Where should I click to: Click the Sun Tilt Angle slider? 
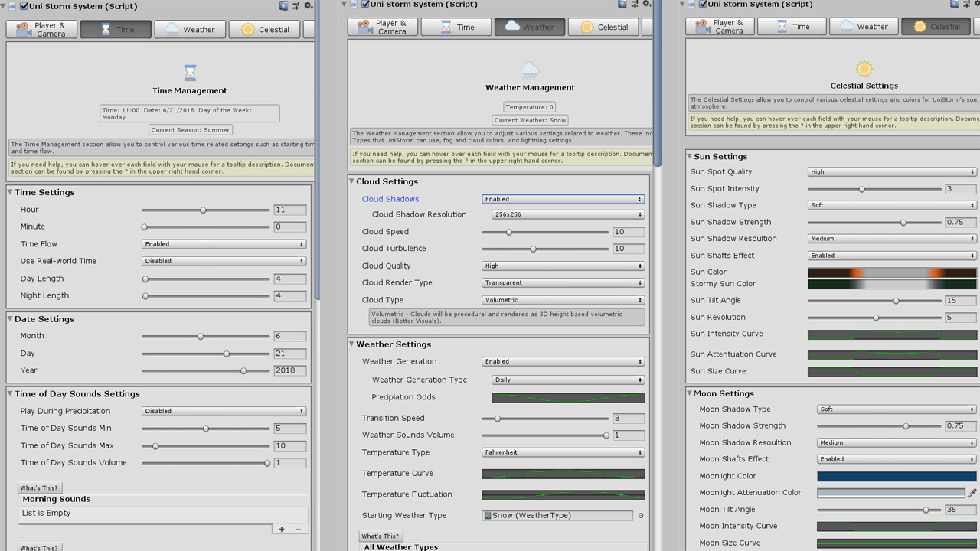click(874, 301)
